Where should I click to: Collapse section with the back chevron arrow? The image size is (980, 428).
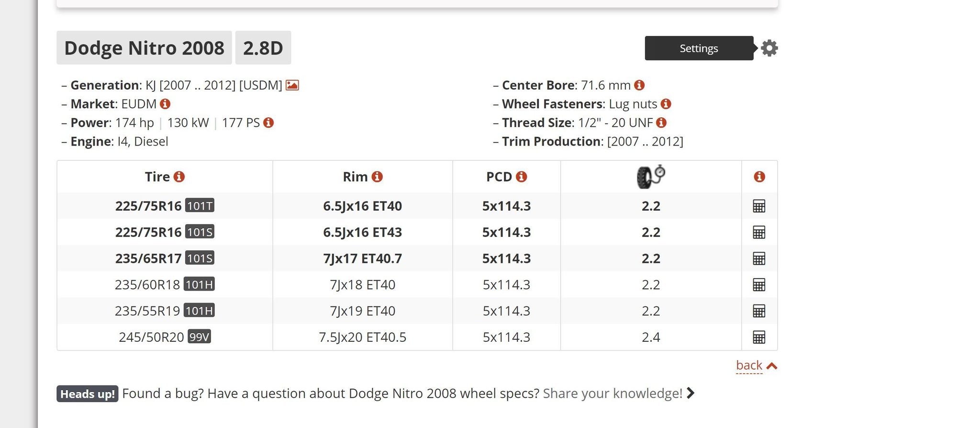click(x=771, y=366)
